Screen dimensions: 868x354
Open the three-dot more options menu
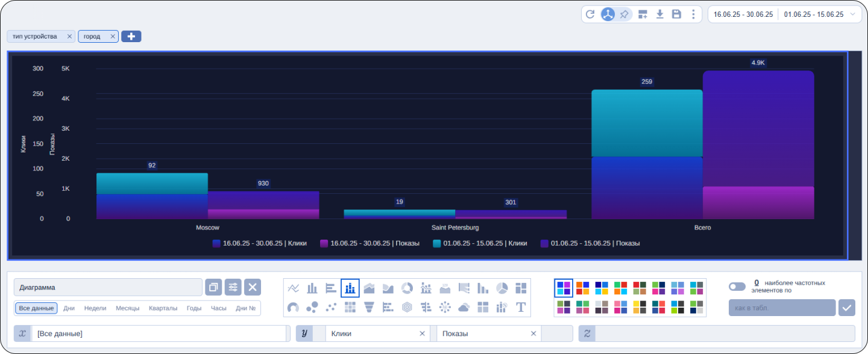(693, 14)
